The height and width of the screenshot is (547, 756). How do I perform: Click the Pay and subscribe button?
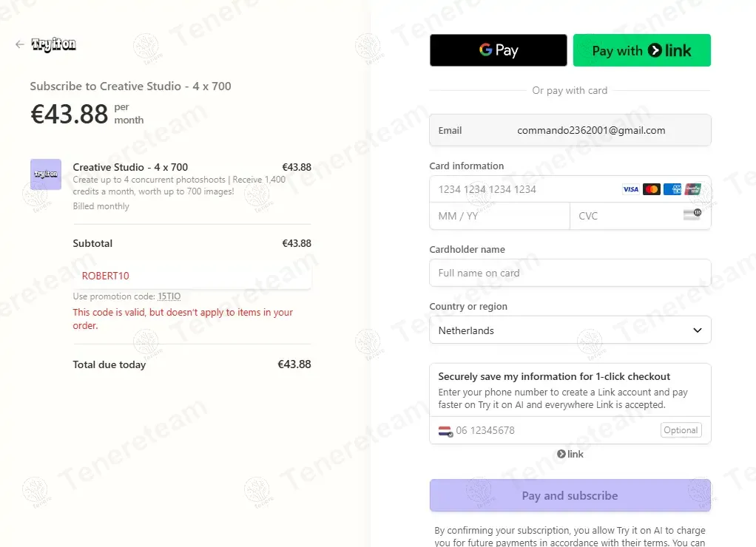tap(570, 495)
